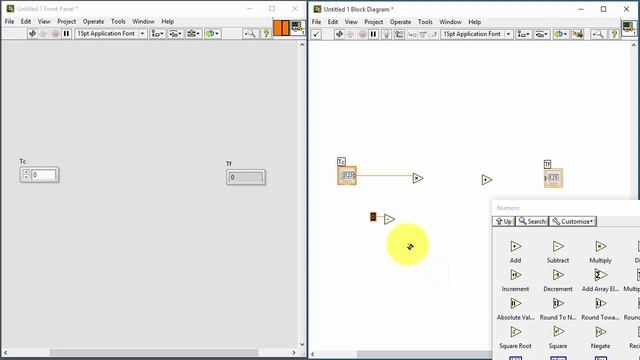Open Reorder dropdown in Block Diagram toolbar
This screenshot has width=640, height=360.
point(560,34)
